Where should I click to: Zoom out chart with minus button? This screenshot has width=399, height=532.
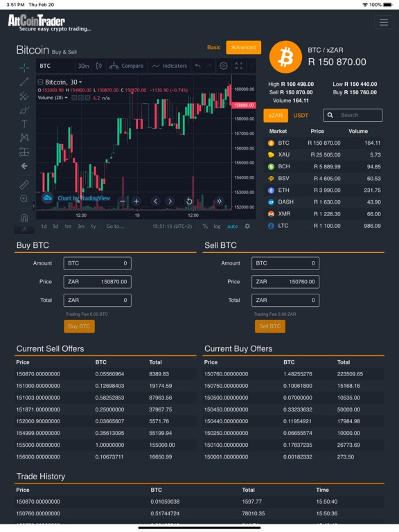pos(122,201)
